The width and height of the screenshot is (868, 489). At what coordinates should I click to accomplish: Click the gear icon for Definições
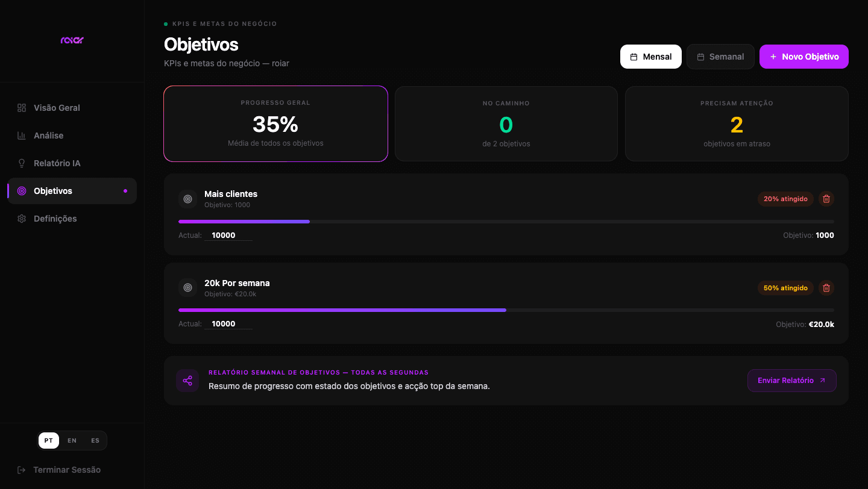(22, 219)
